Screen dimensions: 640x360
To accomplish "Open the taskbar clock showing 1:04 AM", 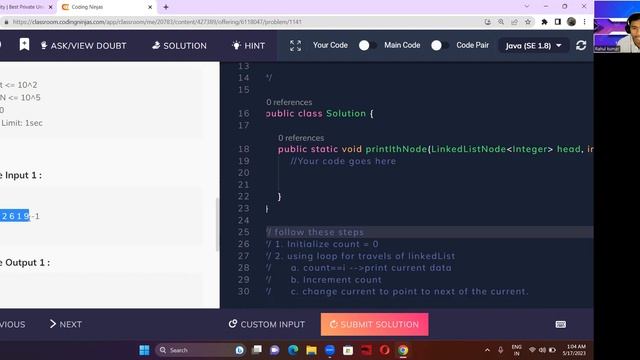I will (x=573, y=350).
